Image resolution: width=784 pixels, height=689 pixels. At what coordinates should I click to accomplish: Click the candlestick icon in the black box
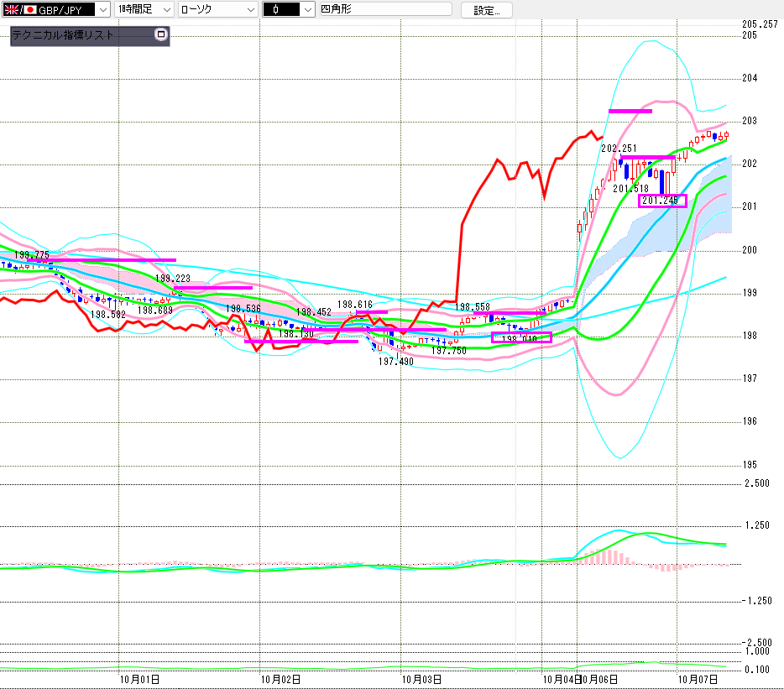click(x=275, y=10)
